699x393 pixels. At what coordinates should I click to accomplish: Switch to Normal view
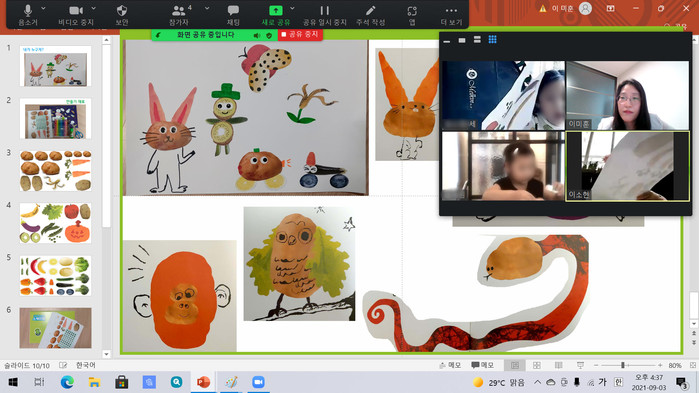click(x=515, y=365)
